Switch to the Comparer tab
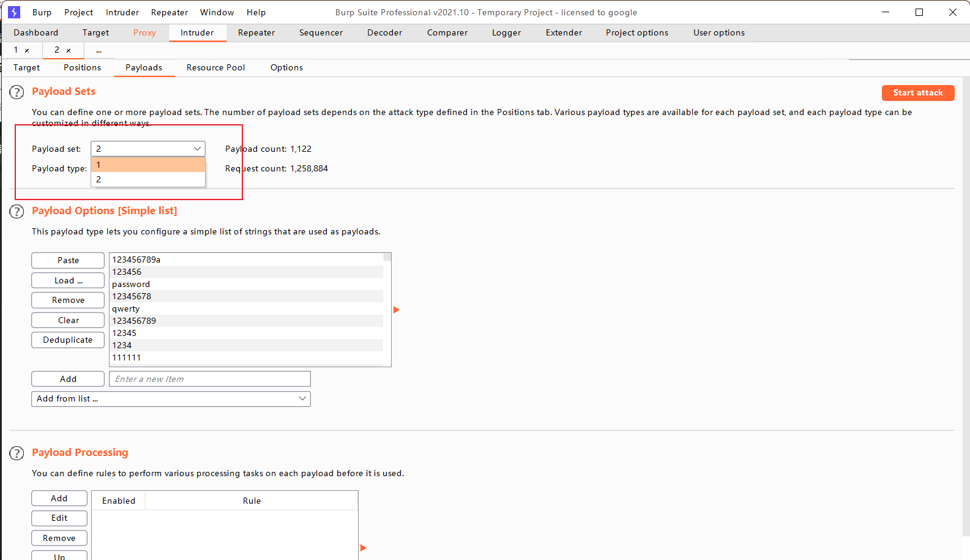Viewport: 970px width, 560px height. pyautogui.click(x=447, y=32)
